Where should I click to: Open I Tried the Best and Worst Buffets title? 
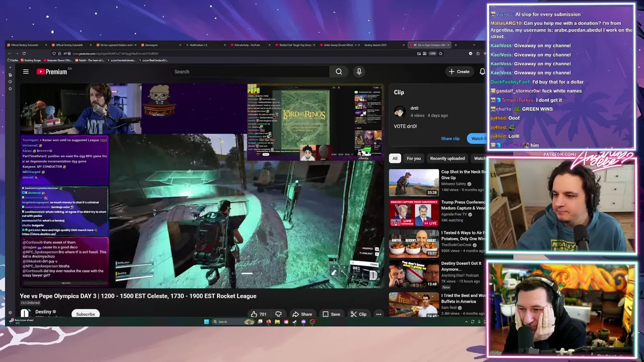click(x=463, y=298)
